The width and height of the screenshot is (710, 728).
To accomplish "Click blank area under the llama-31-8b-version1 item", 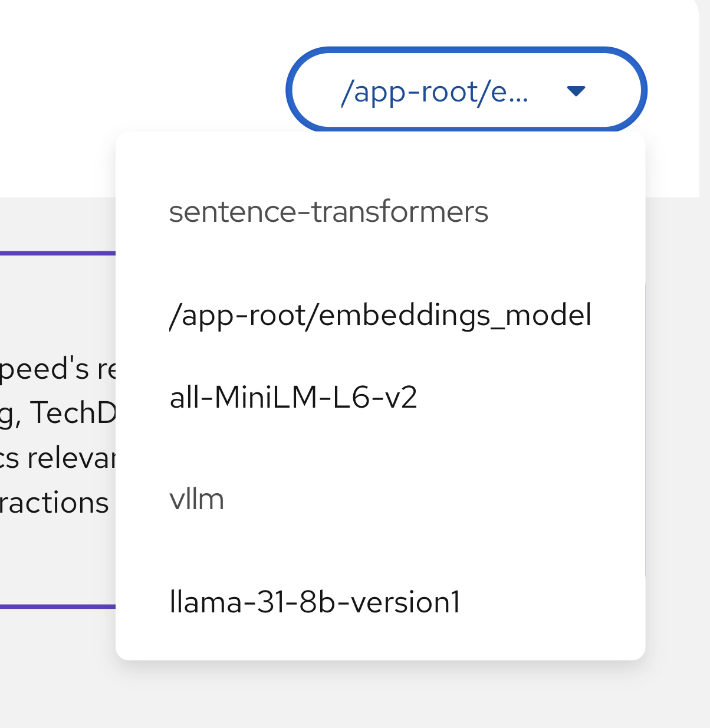I will click(377, 640).
